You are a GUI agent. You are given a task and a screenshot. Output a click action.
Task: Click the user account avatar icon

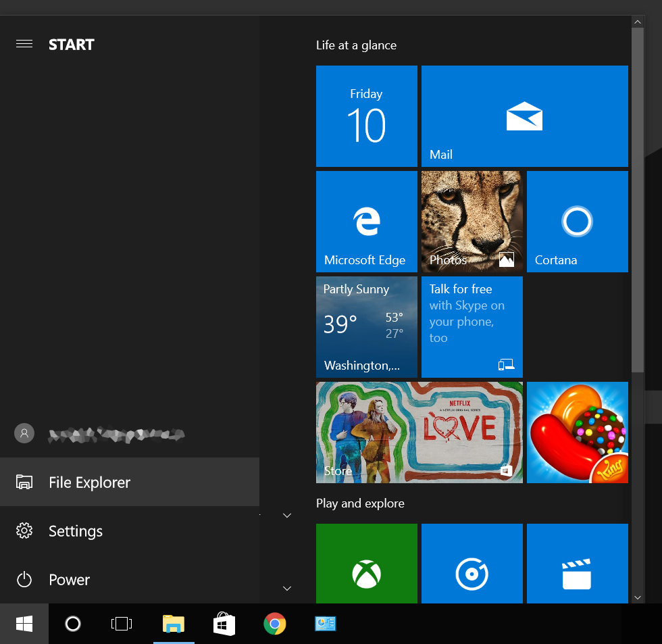[x=24, y=433]
